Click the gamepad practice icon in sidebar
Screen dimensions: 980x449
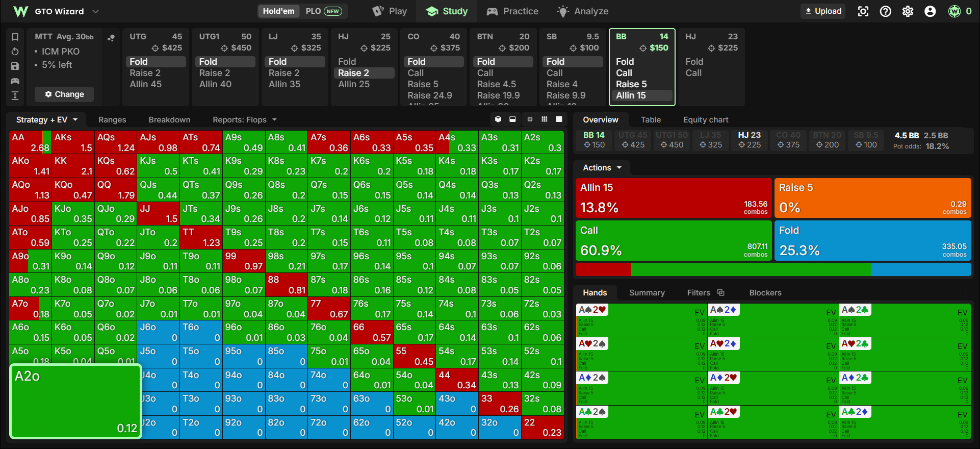pyautogui.click(x=15, y=81)
